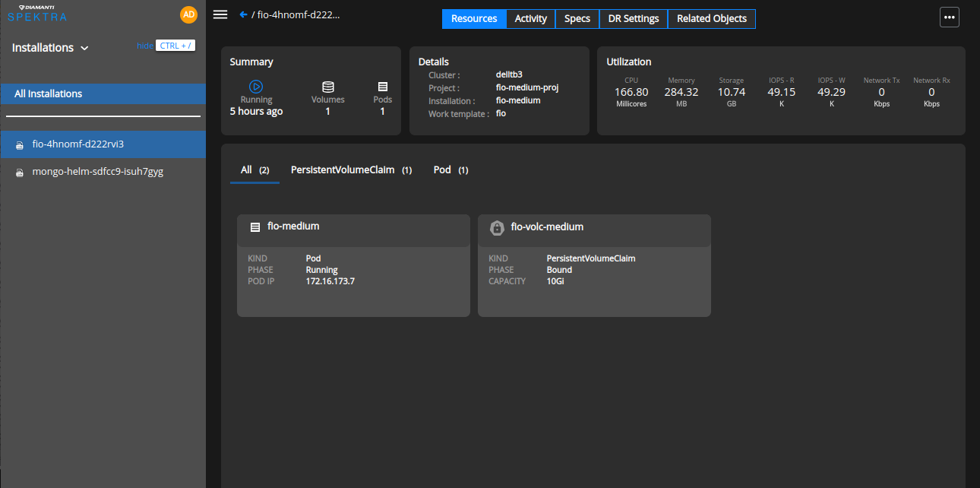Viewport: 980px width, 488px height.
Task: Click the Bound phase value
Action: [x=559, y=270]
